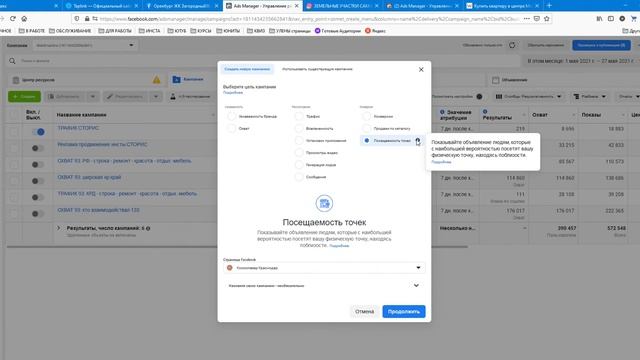
Task: Open a new browser tab with the plus icon
Action: click(549, 6)
